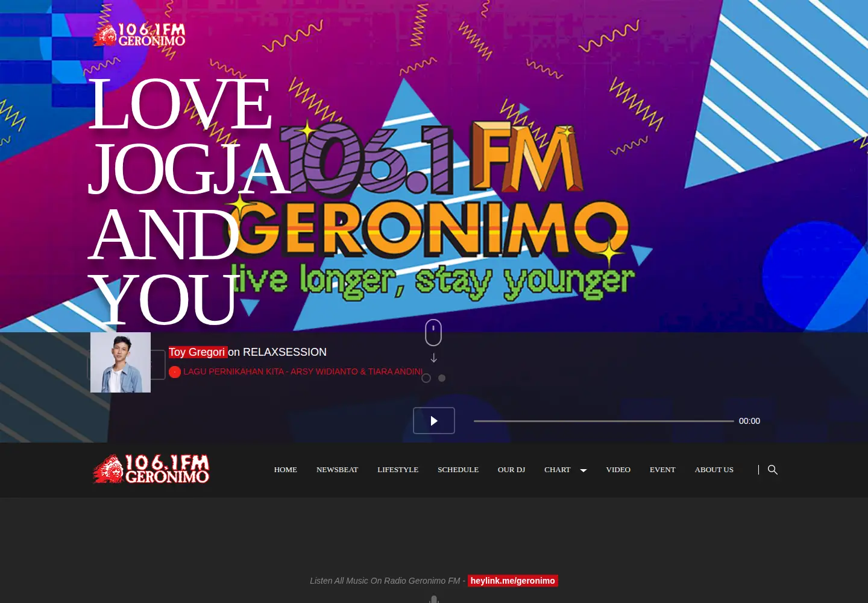Open the CHART menu item
The width and height of the screenshot is (868, 603).
(x=557, y=470)
